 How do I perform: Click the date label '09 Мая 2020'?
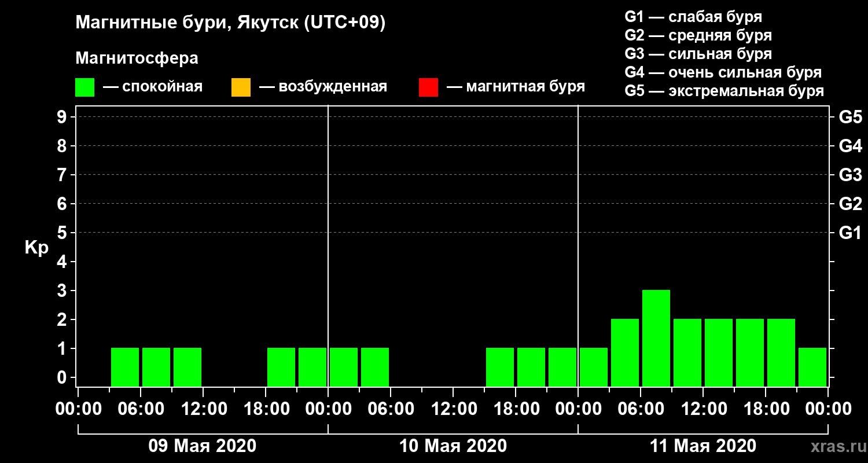[202, 446]
